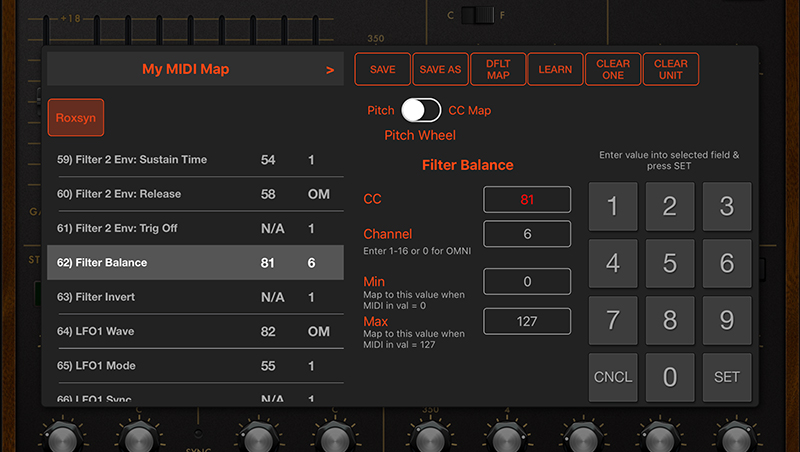
Task: Tap keypad digit 8
Action: [x=670, y=320]
